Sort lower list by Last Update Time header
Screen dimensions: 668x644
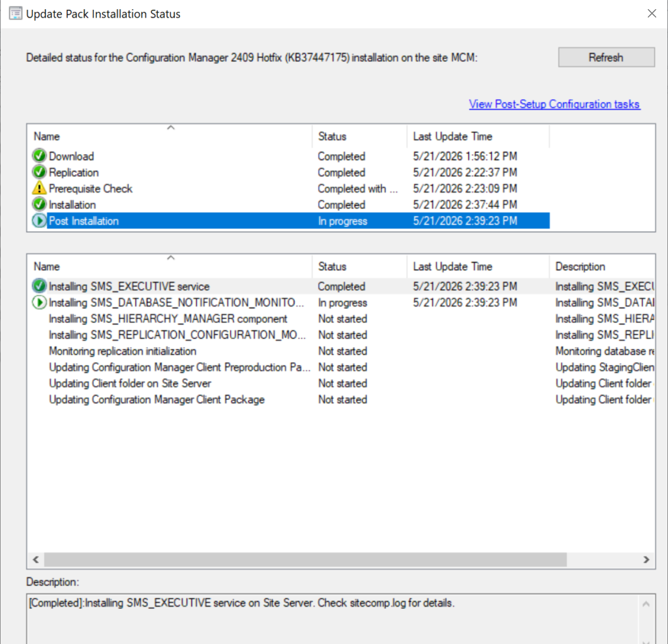[x=478, y=266]
